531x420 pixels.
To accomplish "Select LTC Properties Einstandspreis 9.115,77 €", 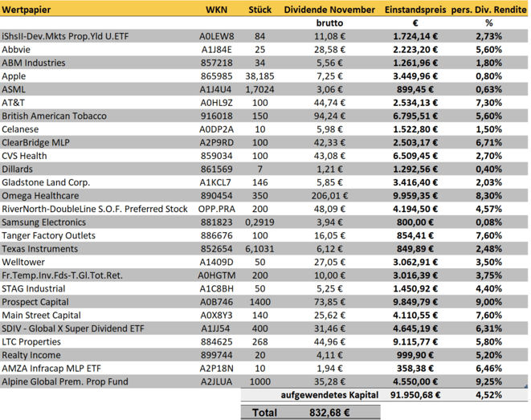I will (x=415, y=342).
